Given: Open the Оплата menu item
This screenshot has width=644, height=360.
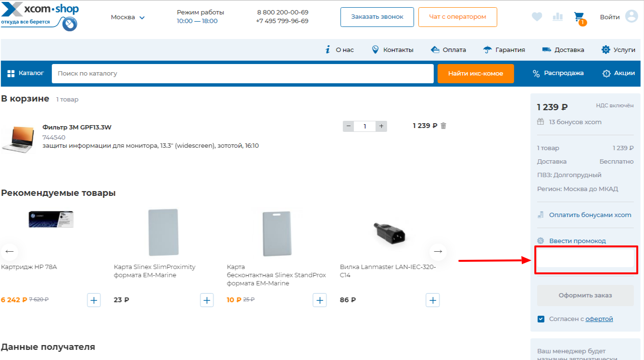Looking at the screenshot, I should (x=448, y=50).
